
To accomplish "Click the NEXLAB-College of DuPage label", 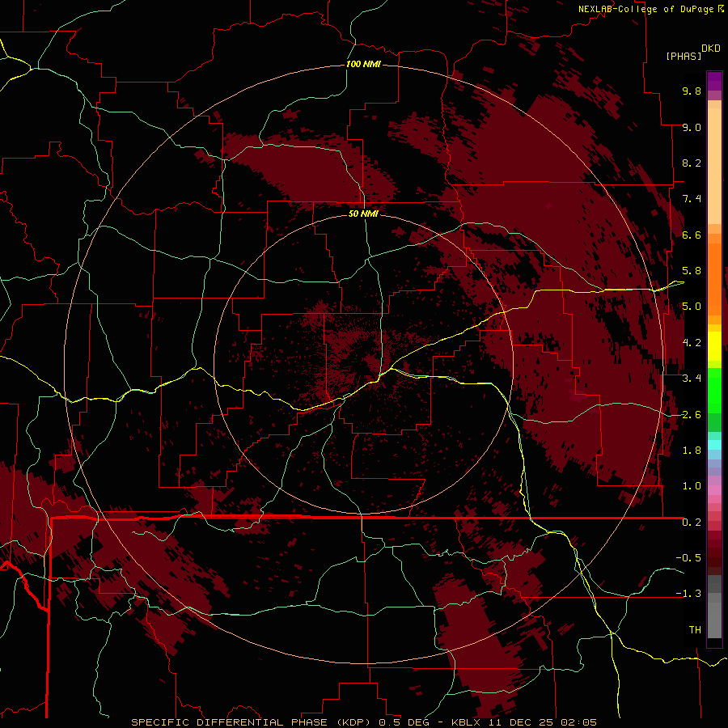I will (646, 9).
